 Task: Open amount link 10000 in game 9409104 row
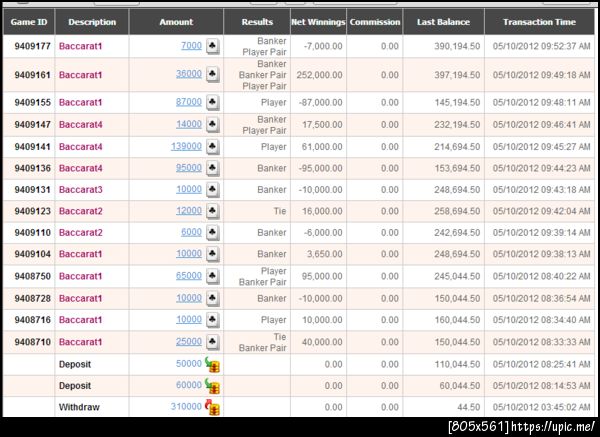click(189, 253)
